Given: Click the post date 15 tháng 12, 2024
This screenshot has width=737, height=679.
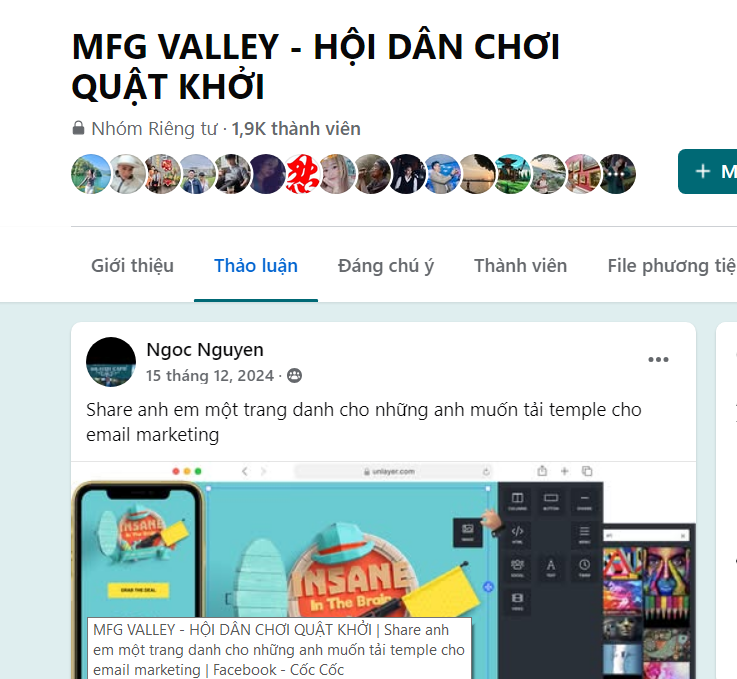Looking at the screenshot, I should [x=210, y=376].
